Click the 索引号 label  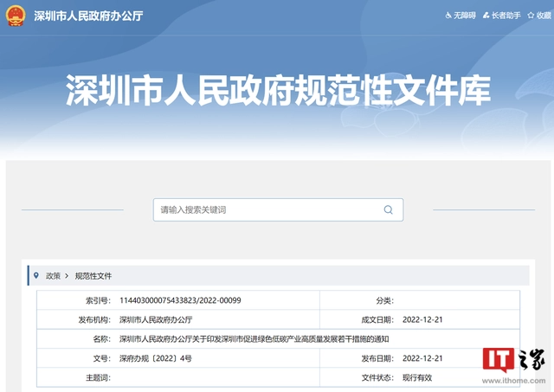[x=98, y=300]
